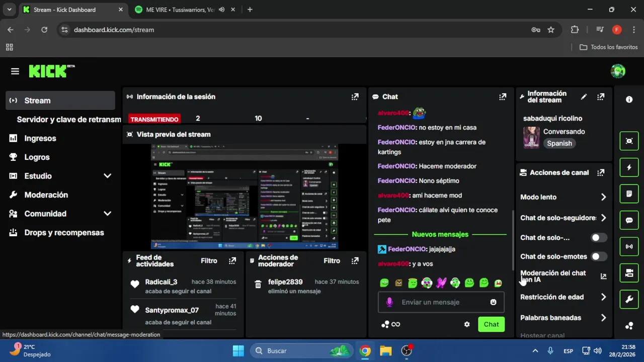Insert the brown angry-face emote
Screen dimensions: 644x362
(398, 283)
